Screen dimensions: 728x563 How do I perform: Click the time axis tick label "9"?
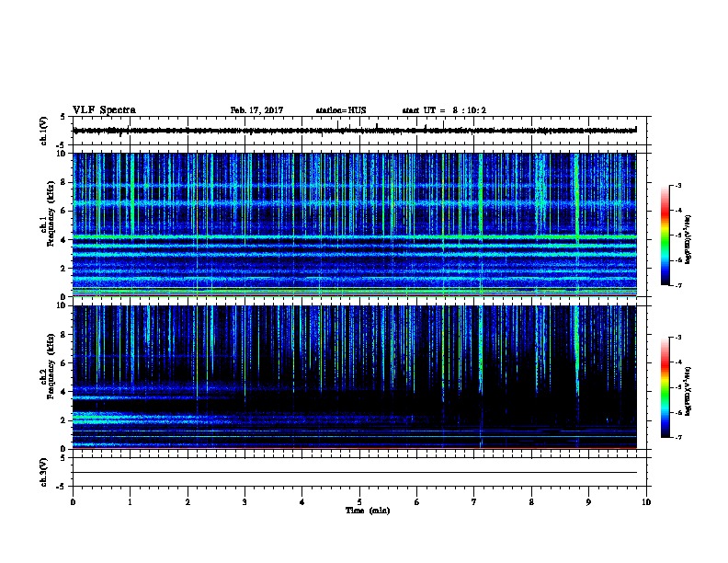588,502
